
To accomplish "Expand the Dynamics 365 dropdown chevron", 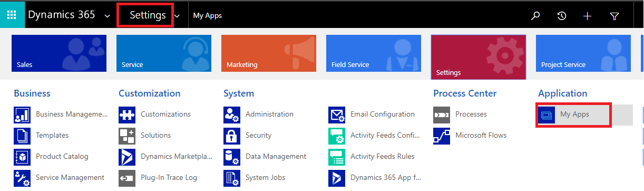I will click(108, 16).
